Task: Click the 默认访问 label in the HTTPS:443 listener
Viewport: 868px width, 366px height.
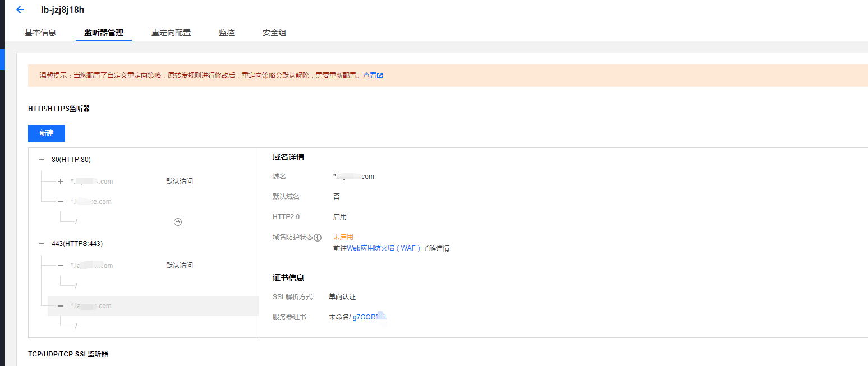Action: [x=180, y=266]
